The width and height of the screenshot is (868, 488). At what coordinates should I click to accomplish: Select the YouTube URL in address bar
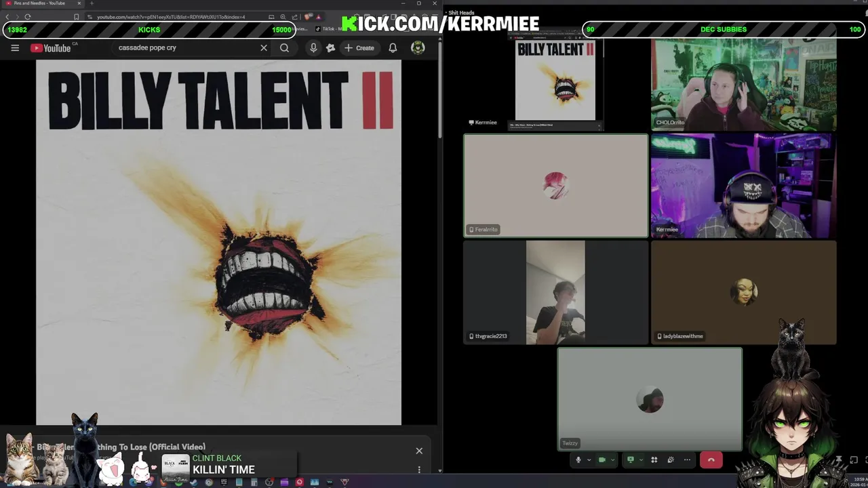(x=171, y=17)
